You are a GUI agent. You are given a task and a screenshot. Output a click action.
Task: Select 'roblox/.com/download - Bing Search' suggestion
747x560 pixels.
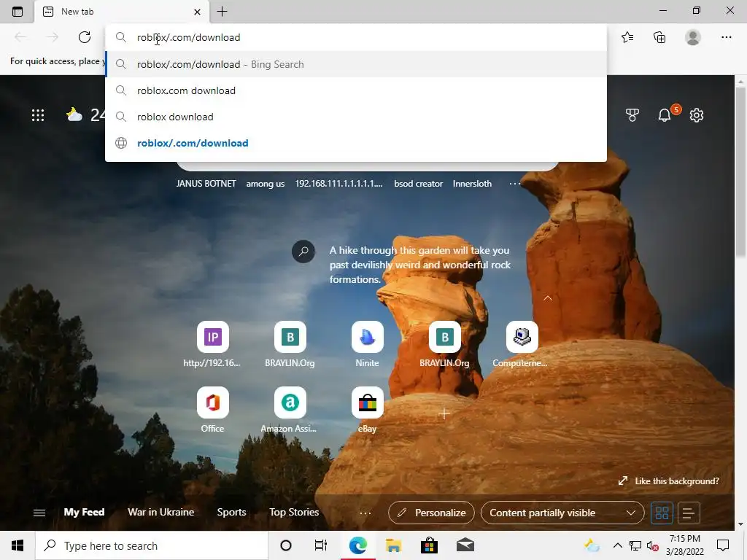point(356,64)
